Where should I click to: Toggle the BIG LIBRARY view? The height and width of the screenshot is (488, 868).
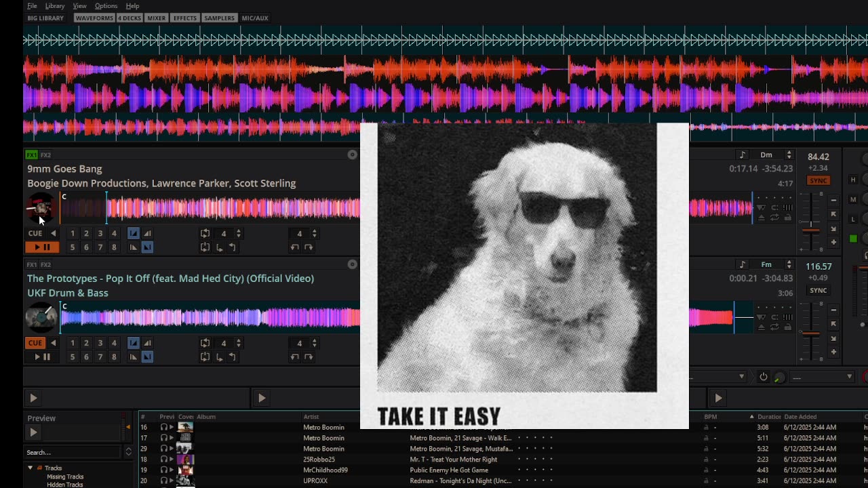[x=45, y=18]
